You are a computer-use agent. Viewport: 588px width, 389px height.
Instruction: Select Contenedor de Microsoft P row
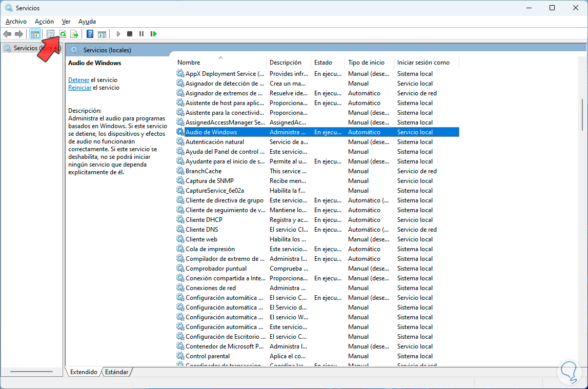pyautogui.click(x=317, y=346)
